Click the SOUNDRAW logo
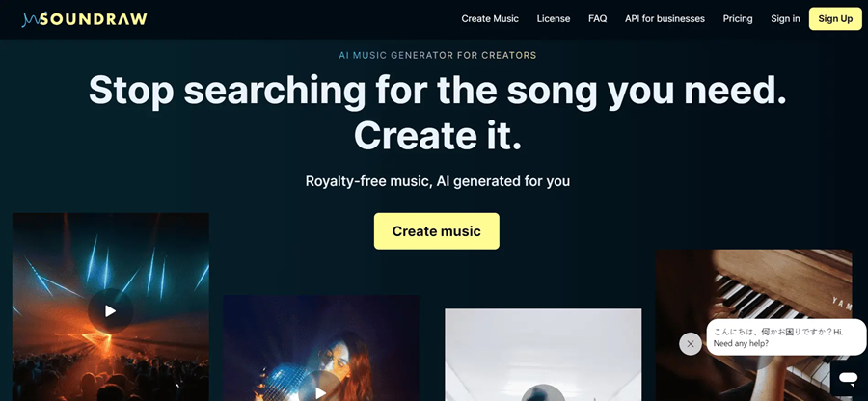 point(84,19)
